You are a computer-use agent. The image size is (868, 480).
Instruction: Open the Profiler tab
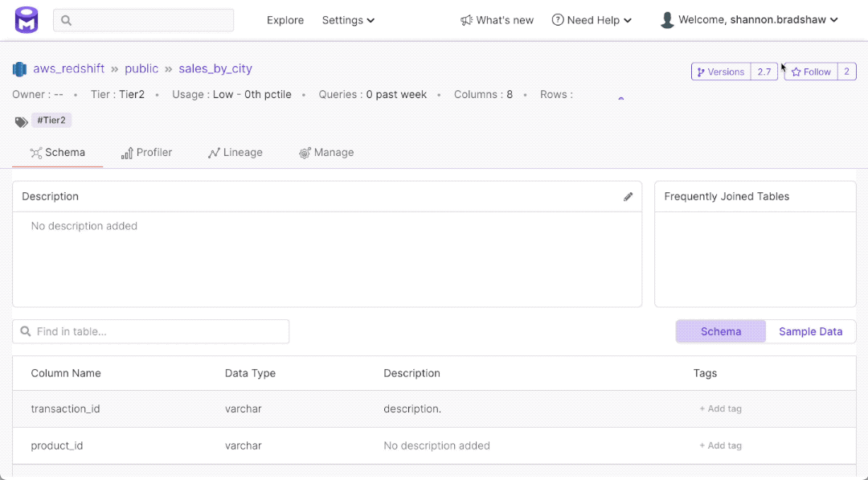click(146, 153)
